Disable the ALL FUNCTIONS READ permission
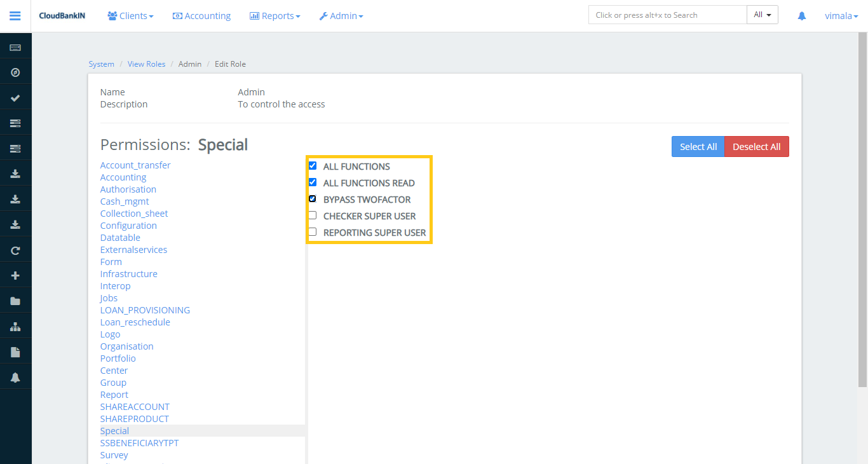Screen dimensions: 868x464 pos(312,182)
